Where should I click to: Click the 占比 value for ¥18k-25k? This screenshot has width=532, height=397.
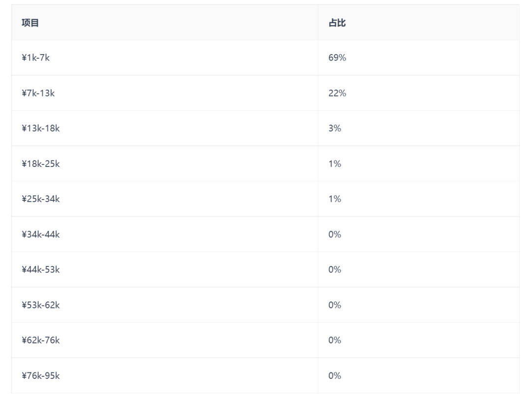coord(335,164)
